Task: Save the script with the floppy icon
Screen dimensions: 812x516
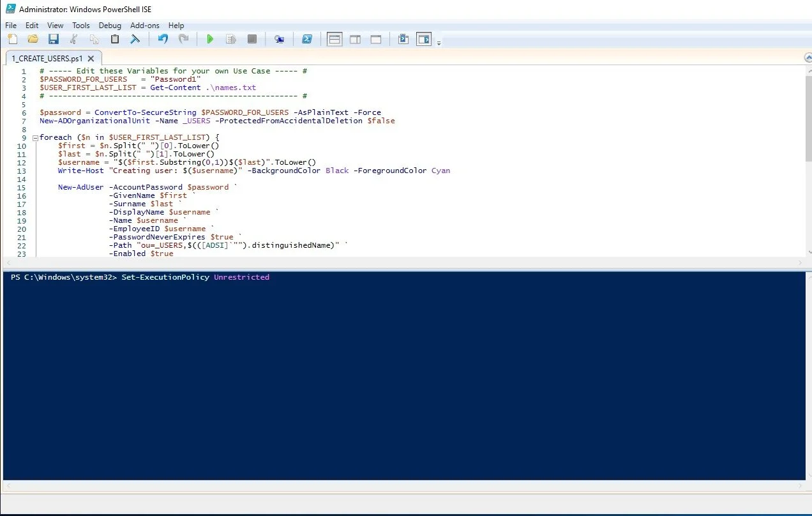Action: (x=54, y=40)
